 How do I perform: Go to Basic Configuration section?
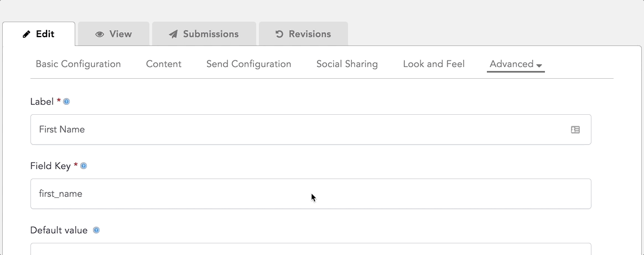(78, 64)
